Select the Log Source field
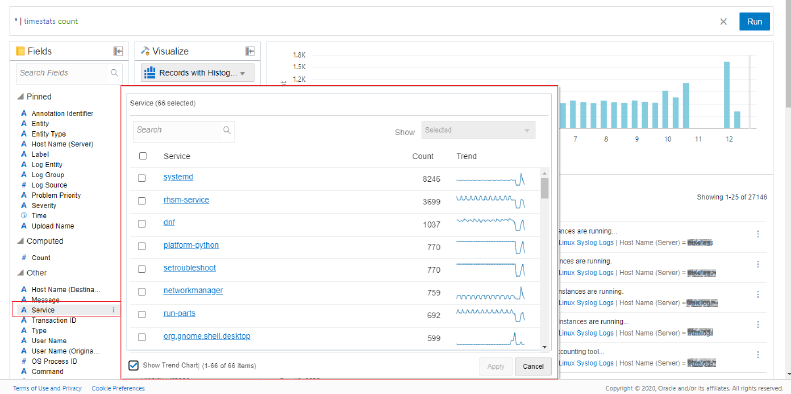791x394 pixels. (x=49, y=185)
